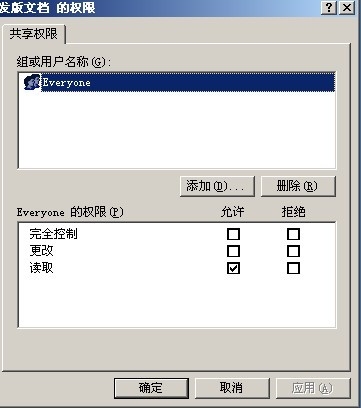Enable 允许 checkbox for 完全控制
This screenshot has height=408, width=361.
point(233,234)
